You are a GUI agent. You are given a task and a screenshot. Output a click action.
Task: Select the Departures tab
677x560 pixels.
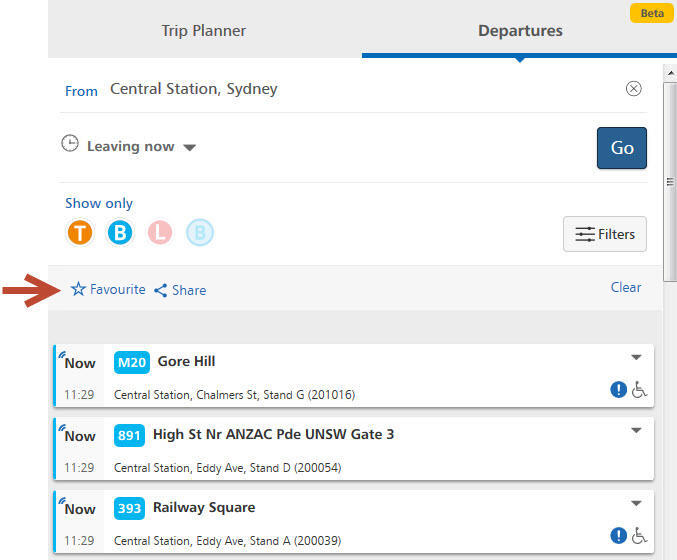pos(520,31)
